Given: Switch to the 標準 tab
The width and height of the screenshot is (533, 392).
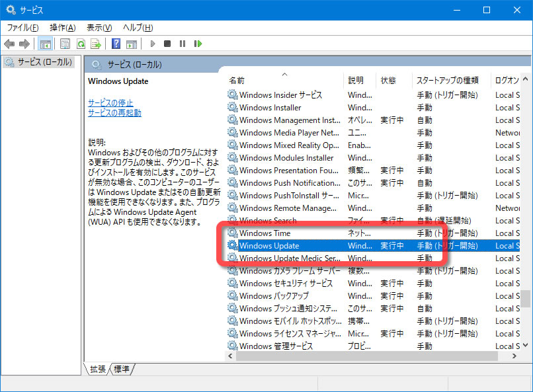Looking at the screenshot, I should coord(122,369).
